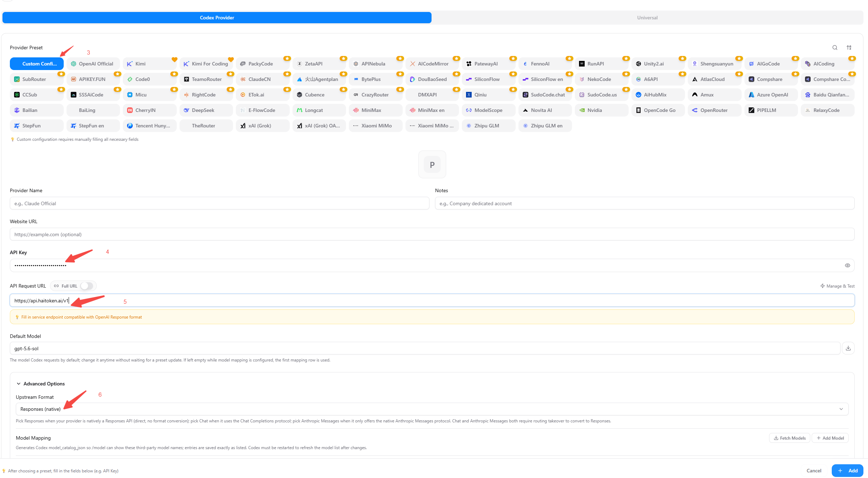Select the OpenRouter preset
Viewport: 868px width, 478px height.
(715, 110)
